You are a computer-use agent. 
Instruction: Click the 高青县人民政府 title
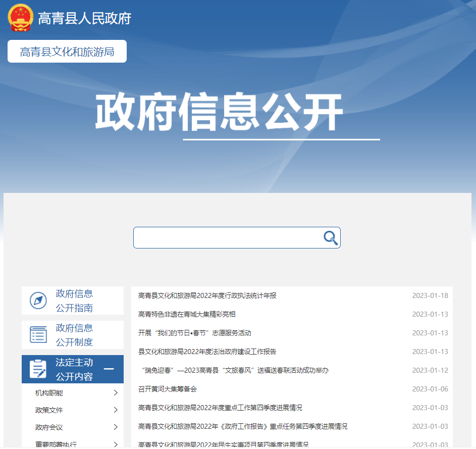pos(84,18)
